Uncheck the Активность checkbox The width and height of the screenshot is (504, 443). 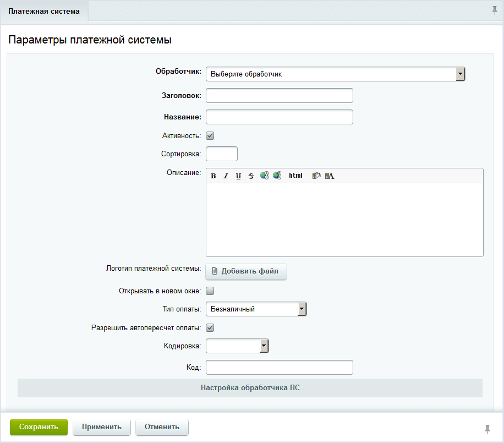(210, 136)
